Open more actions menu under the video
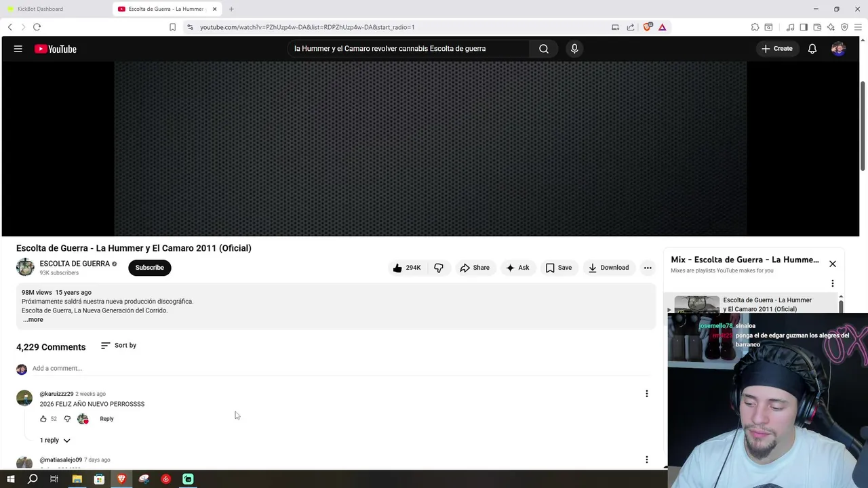 point(648,268)
